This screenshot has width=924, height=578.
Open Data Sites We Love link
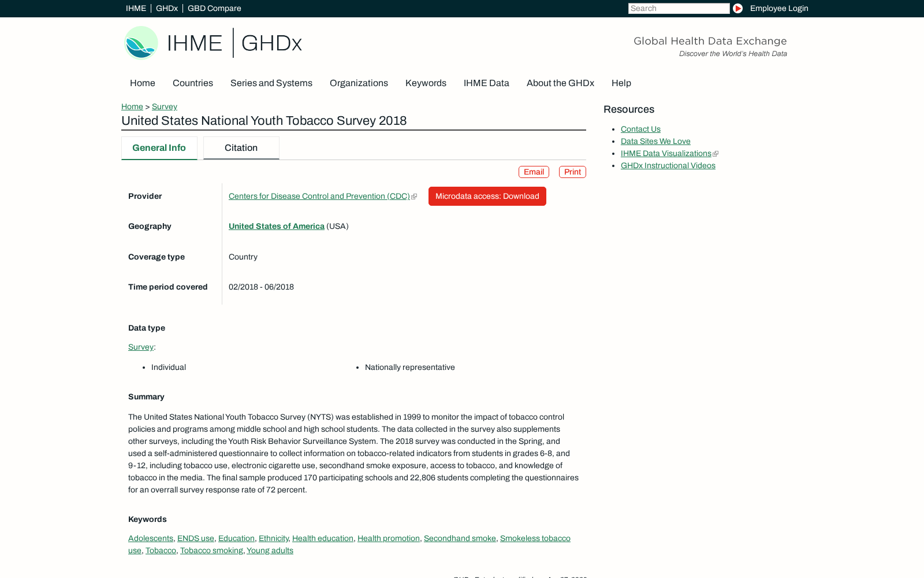(655, 141)
